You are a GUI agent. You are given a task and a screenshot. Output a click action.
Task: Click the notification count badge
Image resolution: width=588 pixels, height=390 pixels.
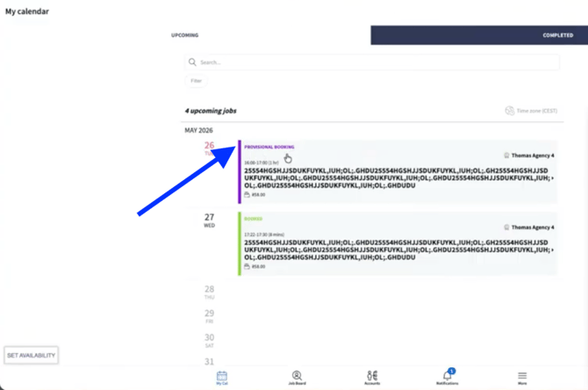point(451,371)
